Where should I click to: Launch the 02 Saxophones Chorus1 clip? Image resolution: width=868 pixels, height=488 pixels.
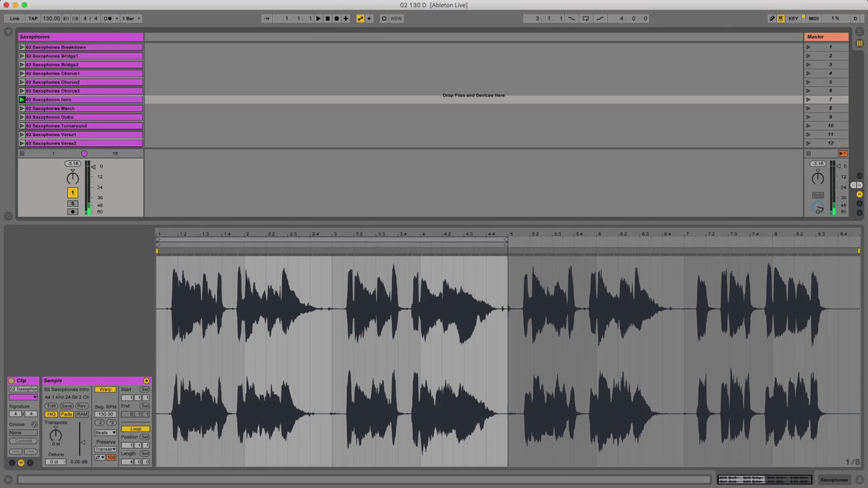coord(22,73)
